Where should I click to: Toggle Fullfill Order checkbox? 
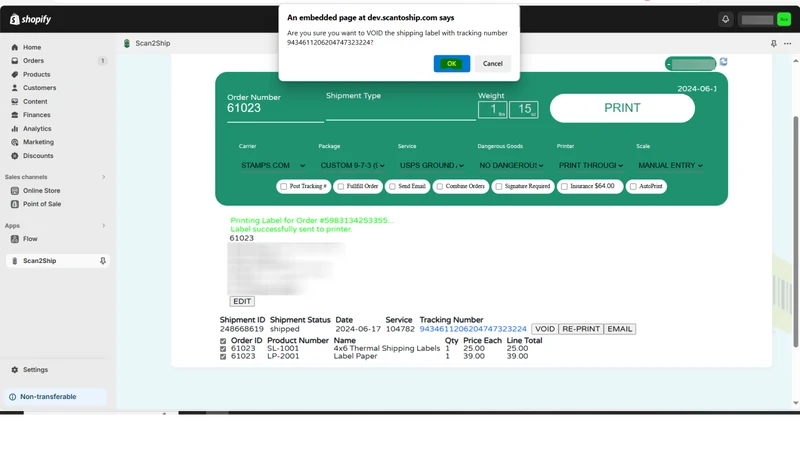tap(341, 187)
